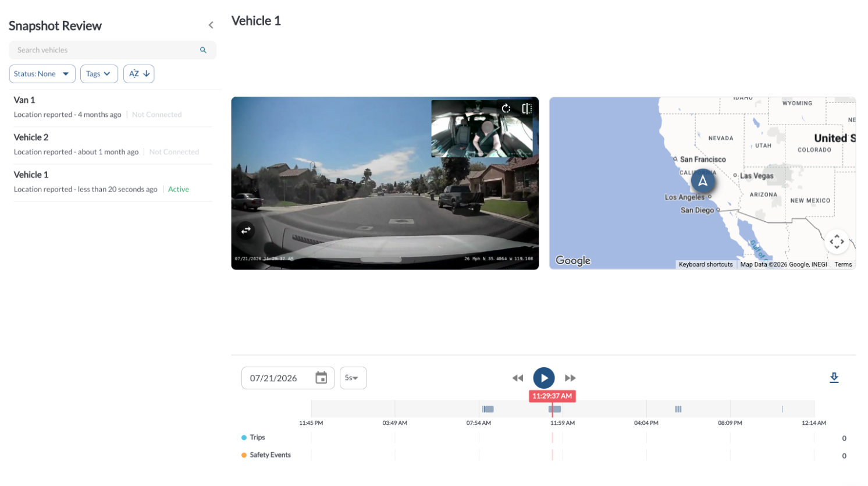Viewport: 868px width, 486px height.
Task: Rotate the camera view icon
Action: (x=506, y=108)
